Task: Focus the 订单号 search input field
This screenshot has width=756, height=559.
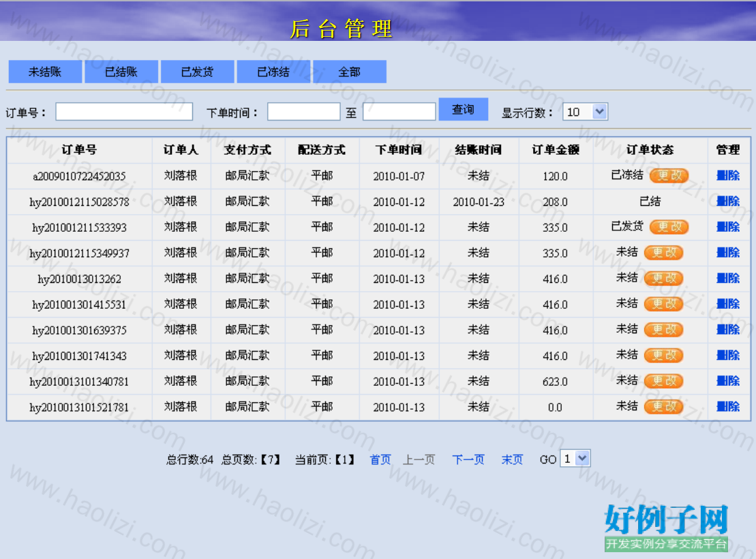Action: coord(124,112)
